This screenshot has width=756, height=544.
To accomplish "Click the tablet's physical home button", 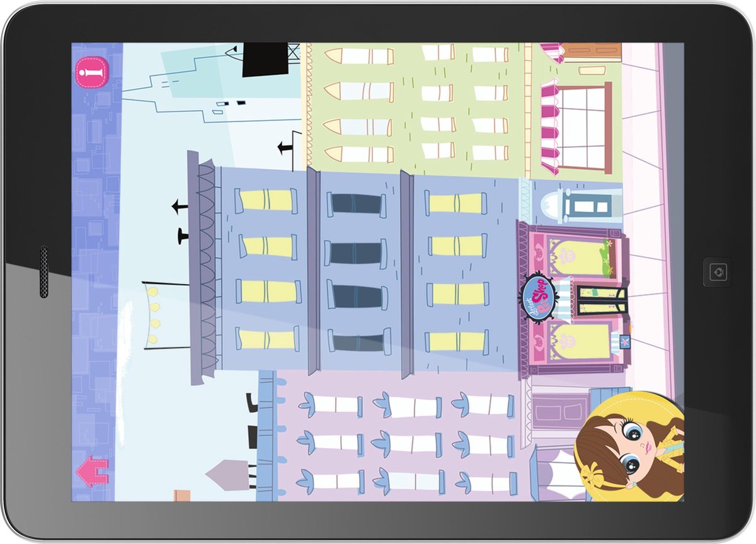I will pos(718,272).
